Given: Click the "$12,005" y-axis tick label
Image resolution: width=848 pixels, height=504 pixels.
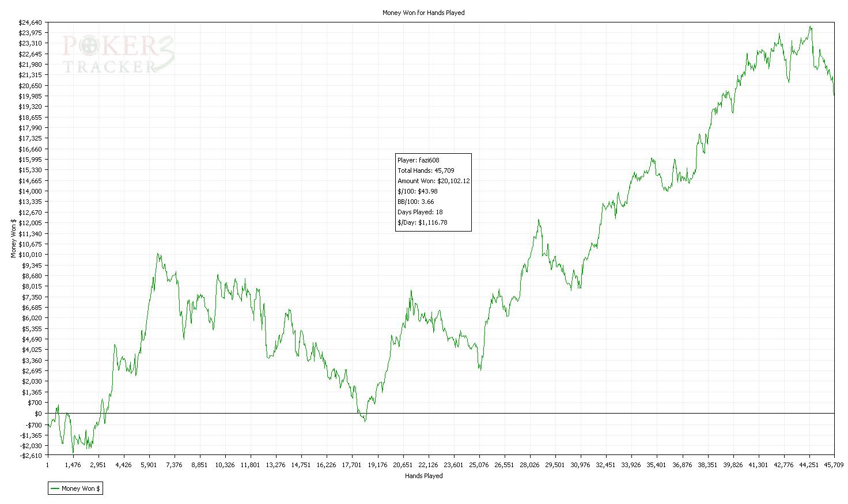Looking at the screenshot, I should (x=31, y=223).
